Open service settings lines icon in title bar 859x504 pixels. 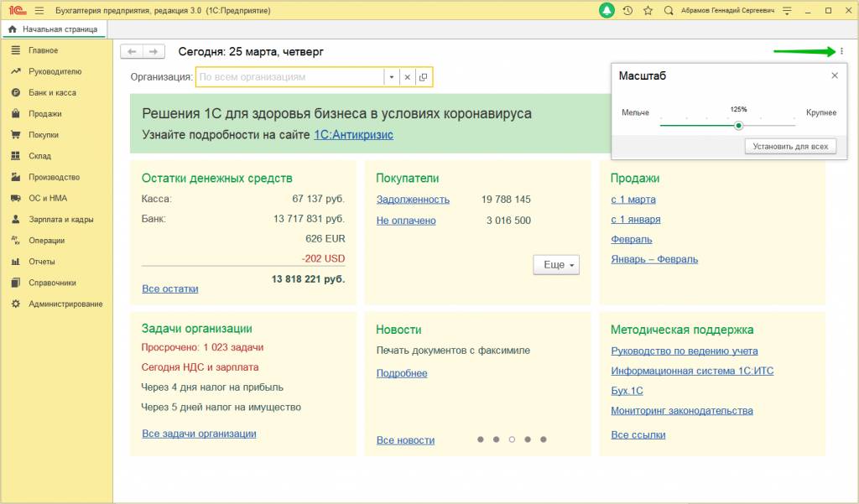[787, 10]
